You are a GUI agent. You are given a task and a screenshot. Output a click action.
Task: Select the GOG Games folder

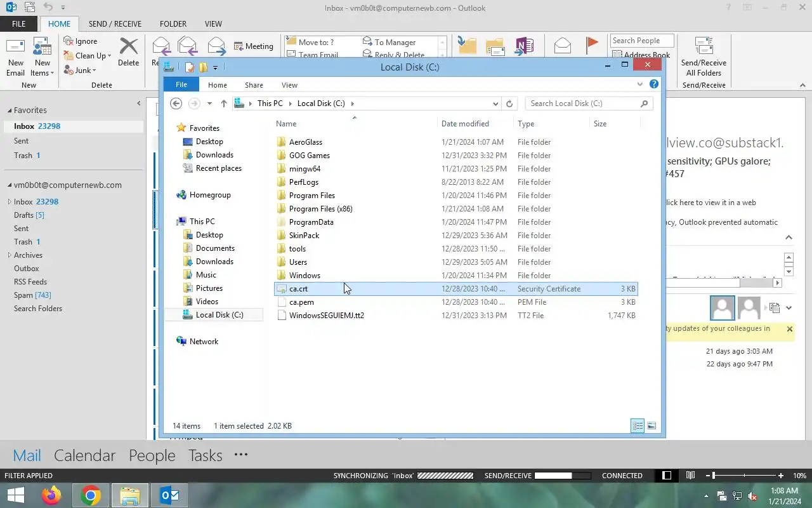[310, 156]
